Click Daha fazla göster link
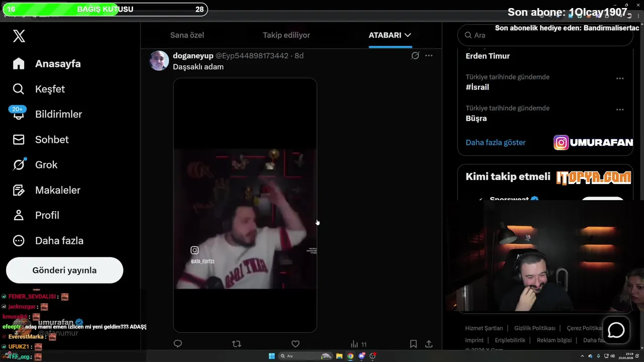 496,142
